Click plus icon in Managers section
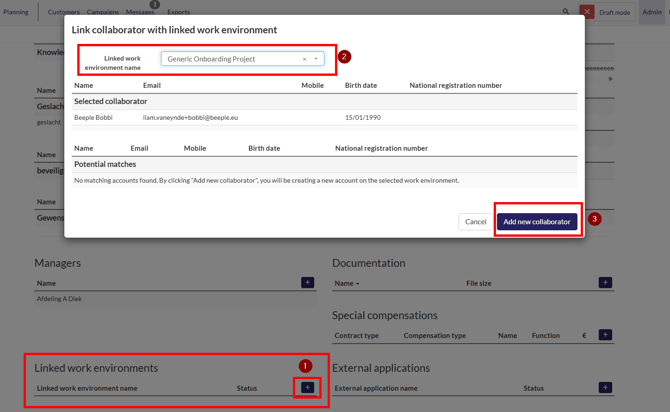The image size is (670, 412). [307, 283]
